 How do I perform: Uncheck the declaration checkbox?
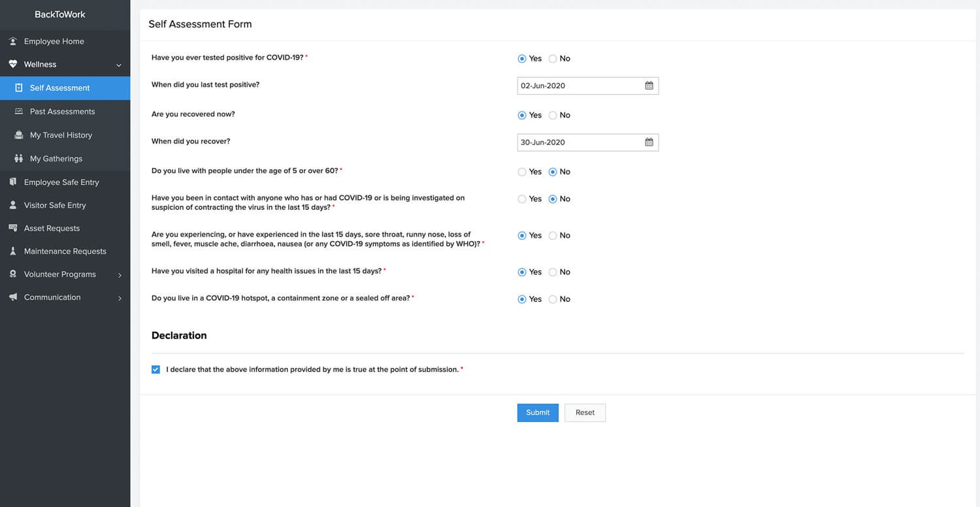(155, 370)
